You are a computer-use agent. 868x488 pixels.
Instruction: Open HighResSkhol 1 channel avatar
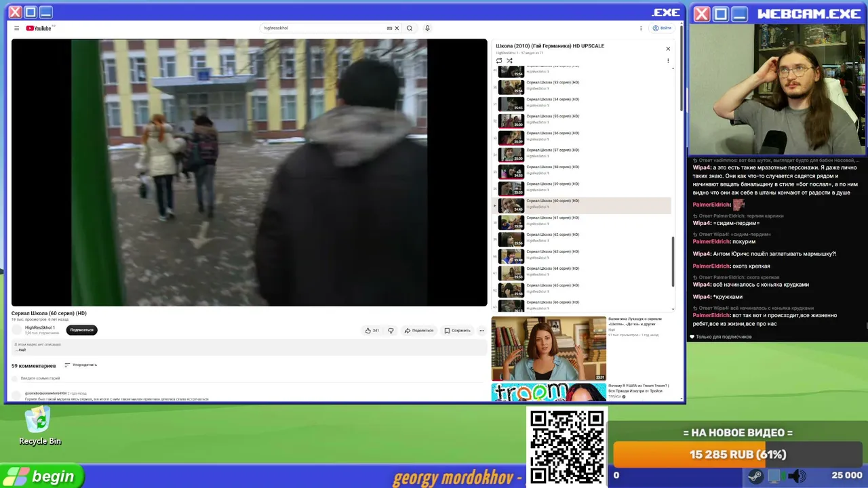(17, 330)
